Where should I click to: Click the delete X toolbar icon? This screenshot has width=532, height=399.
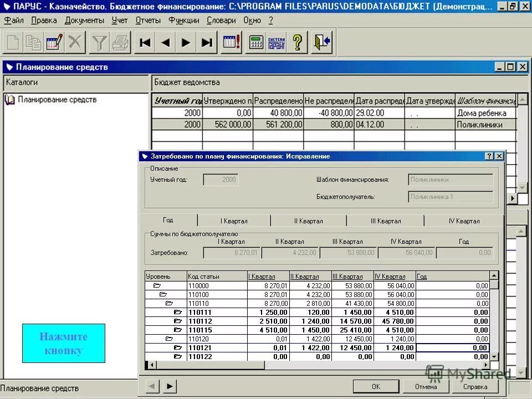(75, 43)
